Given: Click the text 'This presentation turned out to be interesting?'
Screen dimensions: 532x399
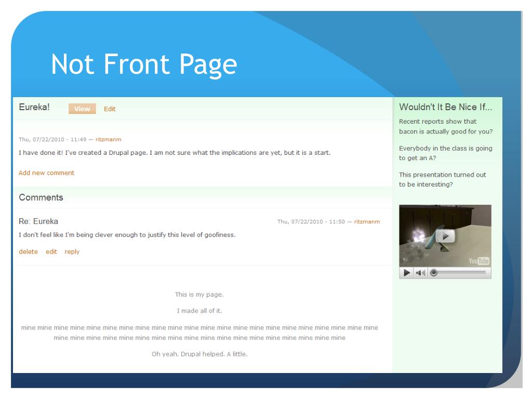Looking at the screenshot, I should click(443, 179).
